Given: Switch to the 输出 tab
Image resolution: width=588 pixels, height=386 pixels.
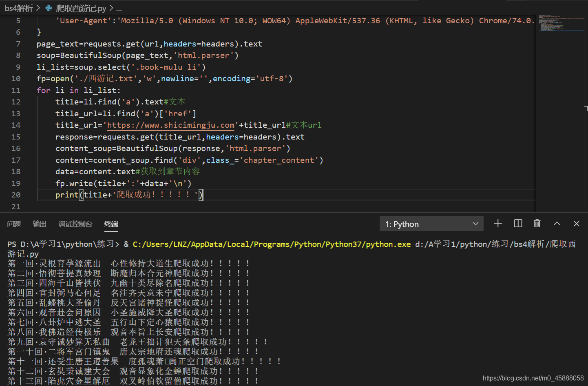Looking at the screenshot, I should (39, 224).
